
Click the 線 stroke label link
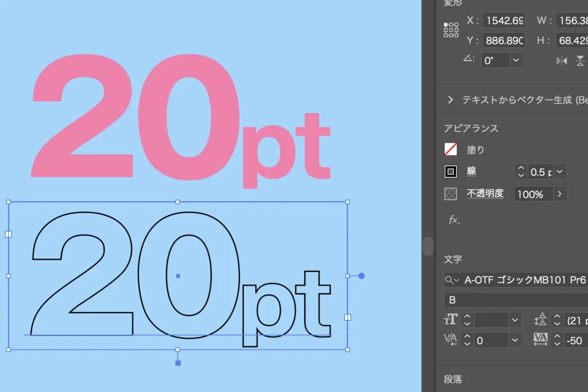point(471,172)
